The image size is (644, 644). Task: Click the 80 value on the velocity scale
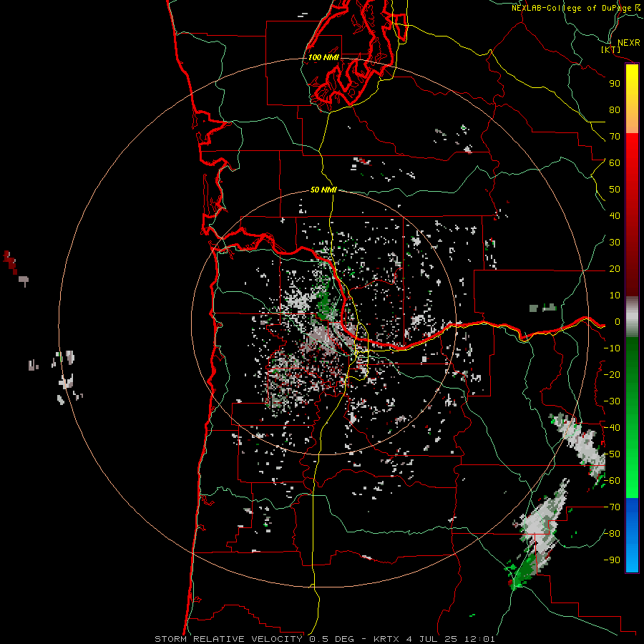coord(615,109)
